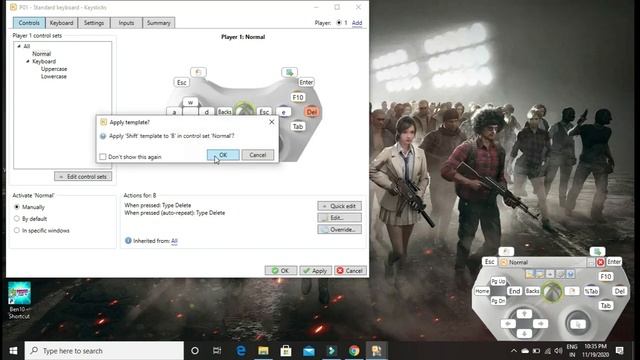This screenshot has height=360, width=640.
Task: Select the Lowercase control set
Action: pos(53,76)
